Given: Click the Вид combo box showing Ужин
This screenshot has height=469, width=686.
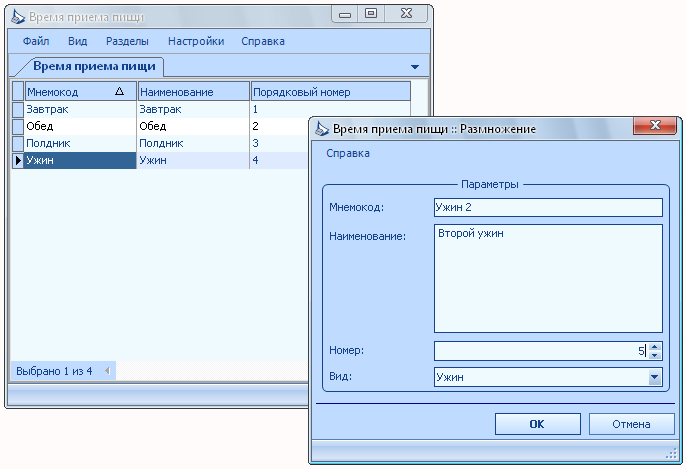Looking at the screenshot, I should coord(548,377).
